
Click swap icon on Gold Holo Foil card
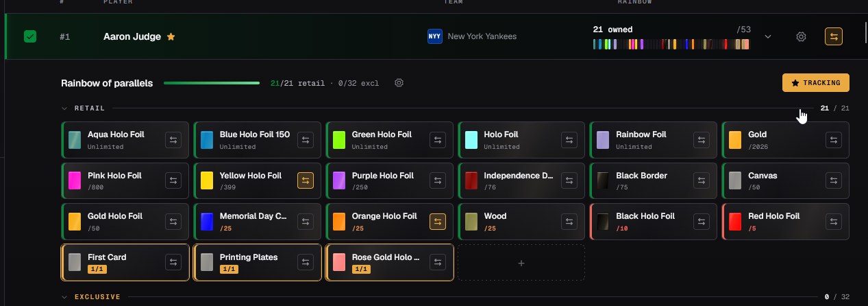(173, 222)
